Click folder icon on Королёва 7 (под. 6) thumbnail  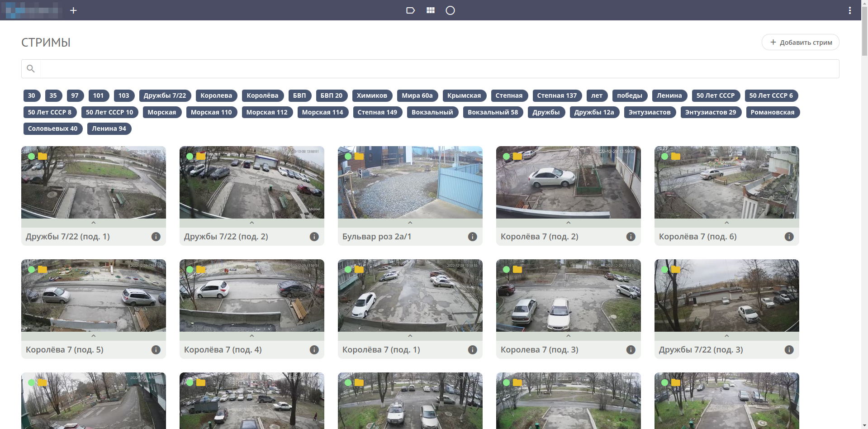[676, 156]
